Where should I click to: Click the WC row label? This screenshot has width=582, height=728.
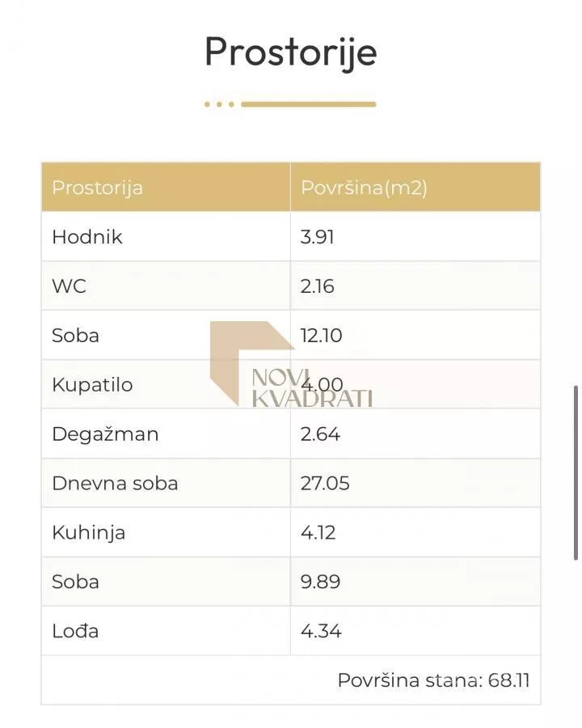tap(69, 286)
